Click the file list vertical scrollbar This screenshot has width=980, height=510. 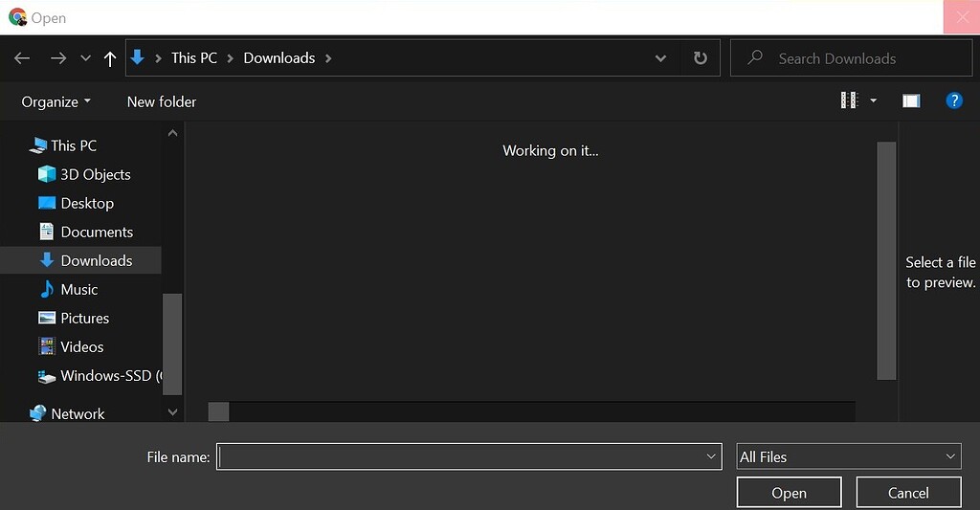(886, 260)
